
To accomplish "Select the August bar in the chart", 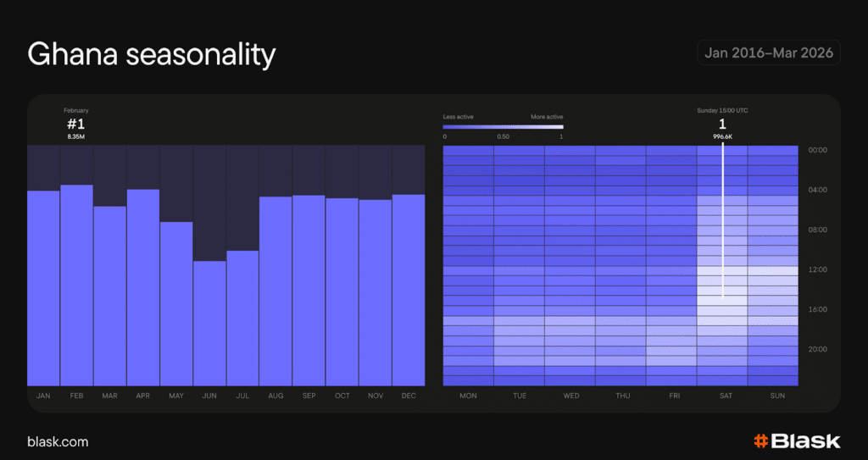I will [275, 291].
